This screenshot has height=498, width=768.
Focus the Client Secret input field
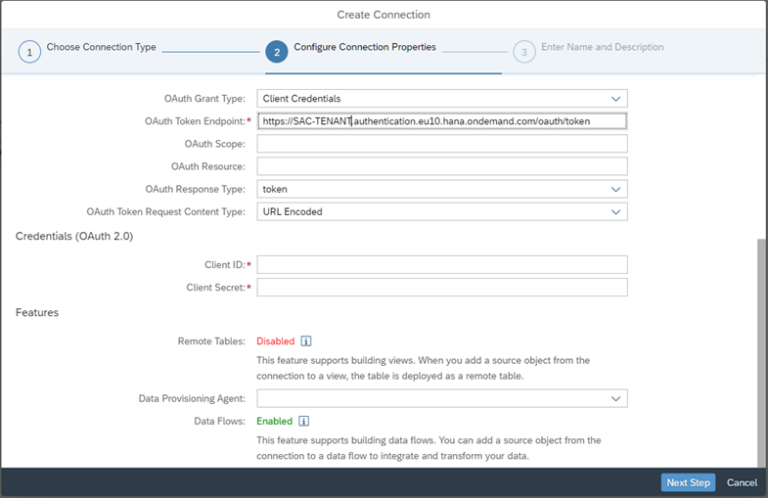[442, 287]
